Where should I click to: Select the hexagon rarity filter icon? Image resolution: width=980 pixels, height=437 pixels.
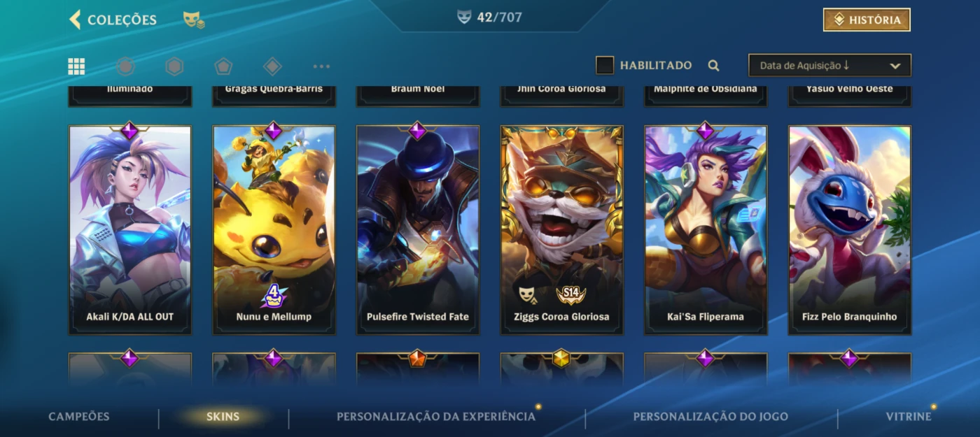click(174, 66)
